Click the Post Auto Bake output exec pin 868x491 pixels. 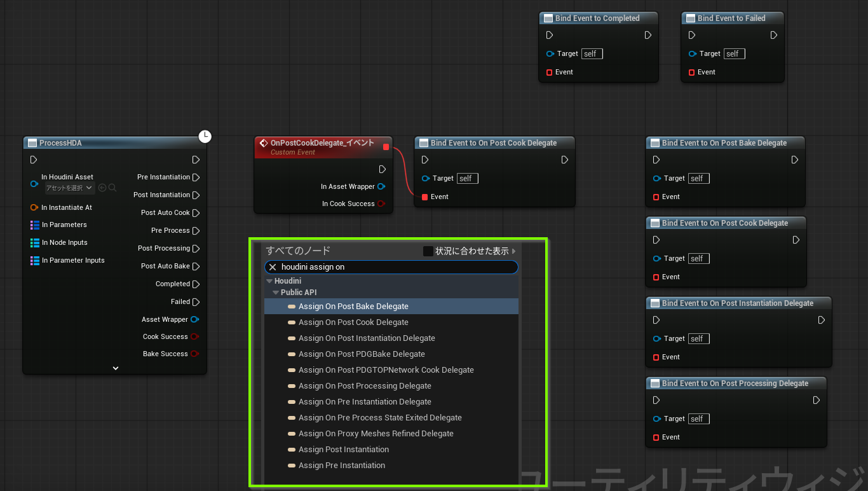click(196, 266)
